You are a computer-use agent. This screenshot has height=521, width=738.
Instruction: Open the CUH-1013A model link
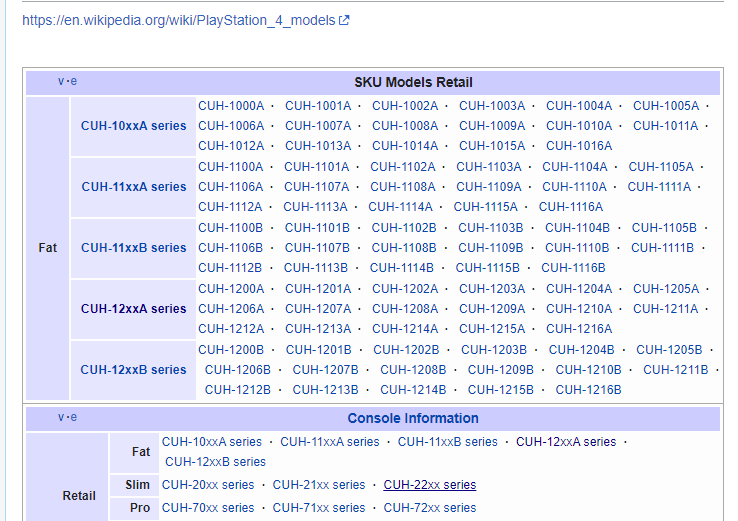pyautogui.click(x=318, y=146)
